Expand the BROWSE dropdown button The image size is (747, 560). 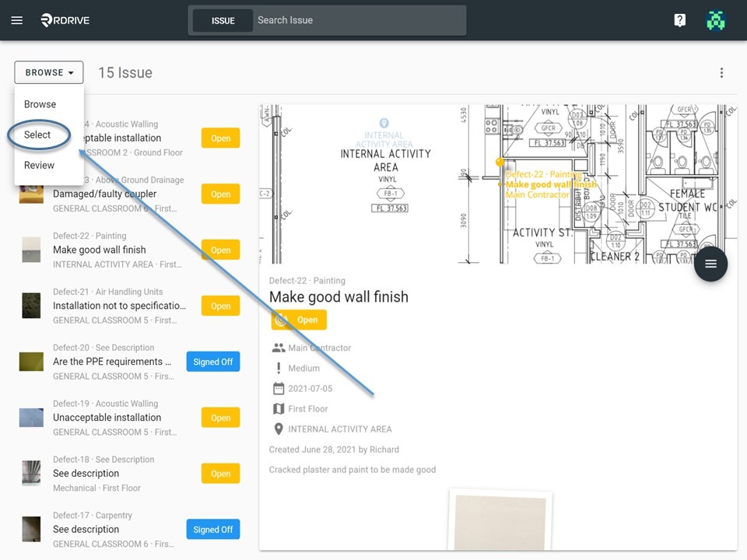(48, 72)
